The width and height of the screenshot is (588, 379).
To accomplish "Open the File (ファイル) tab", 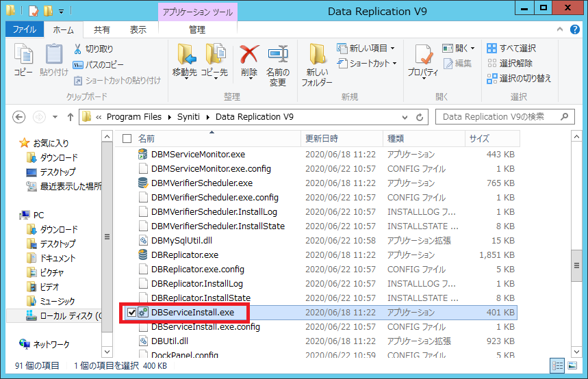I will [25, 29].
